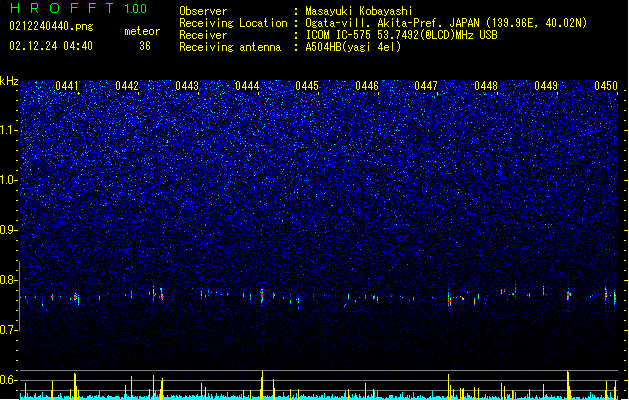Click the tall yellow intensity spike below 0447
Image resolution: width=629 pixels, height=400 pixels.
[448, 386]
